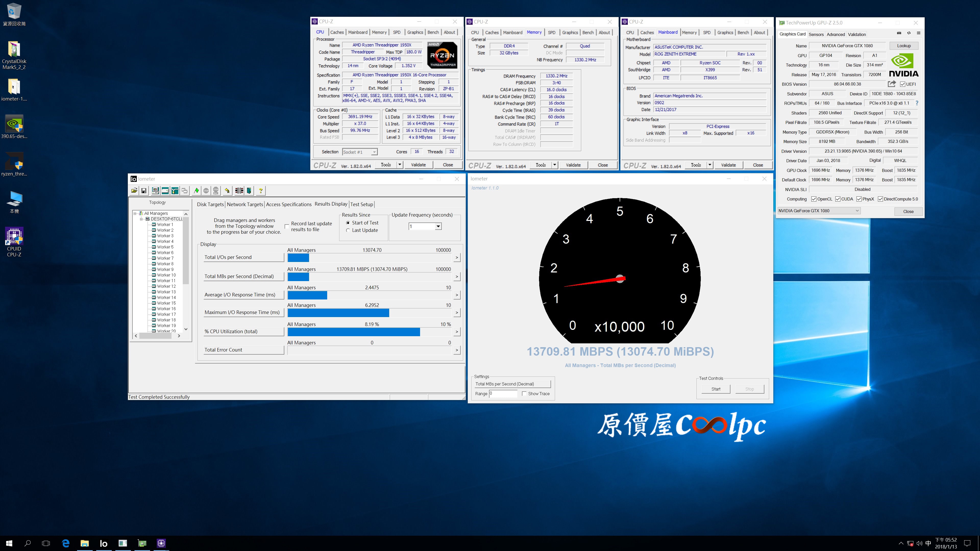Open Sensors tab in GPU-Z

[816, 34]
